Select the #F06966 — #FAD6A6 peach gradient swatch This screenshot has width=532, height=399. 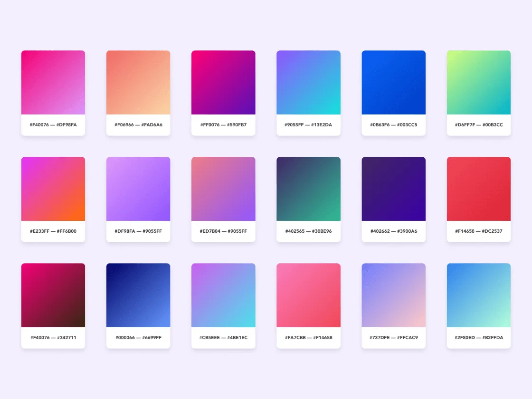(138, 82)
